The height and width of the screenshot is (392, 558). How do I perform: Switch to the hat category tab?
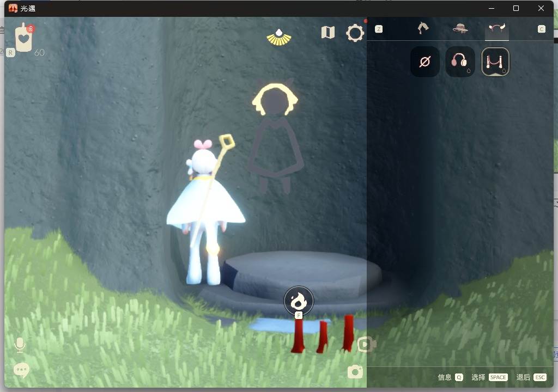[460, 28]
